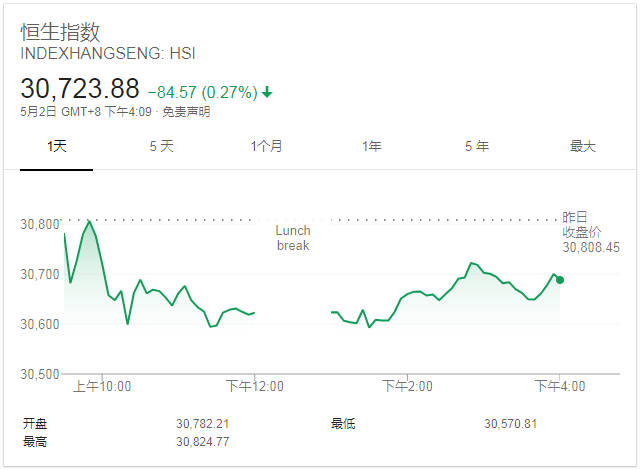
Task: Click the current price dot on chart
Action: point(560,280)
